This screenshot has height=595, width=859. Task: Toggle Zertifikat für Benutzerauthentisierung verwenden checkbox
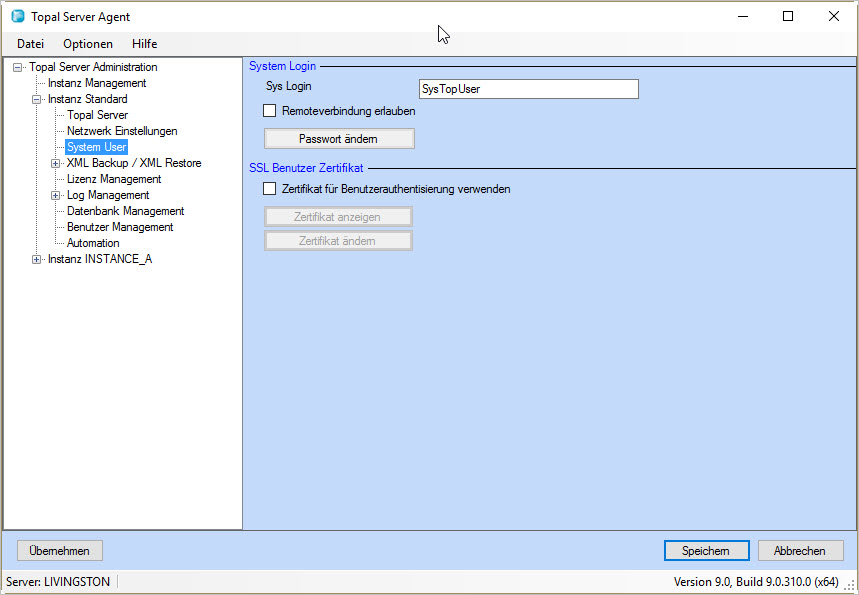tap(269, 188)
